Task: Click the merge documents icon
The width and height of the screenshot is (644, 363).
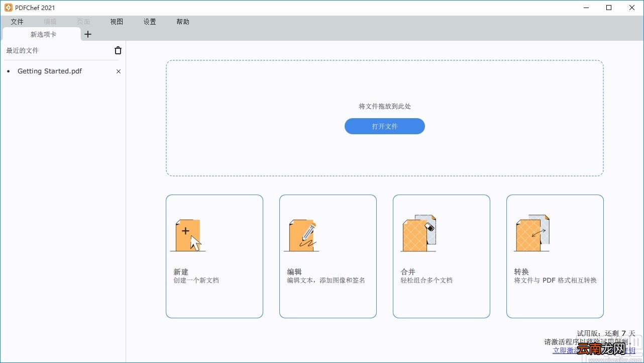Action: click(418, 233)
